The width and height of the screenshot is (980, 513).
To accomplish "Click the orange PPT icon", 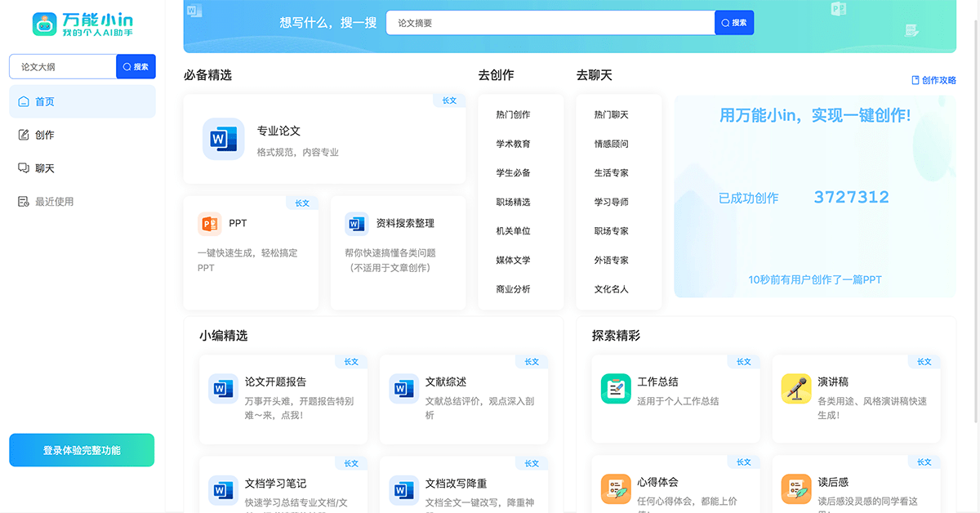I will (x=210, y=223).
